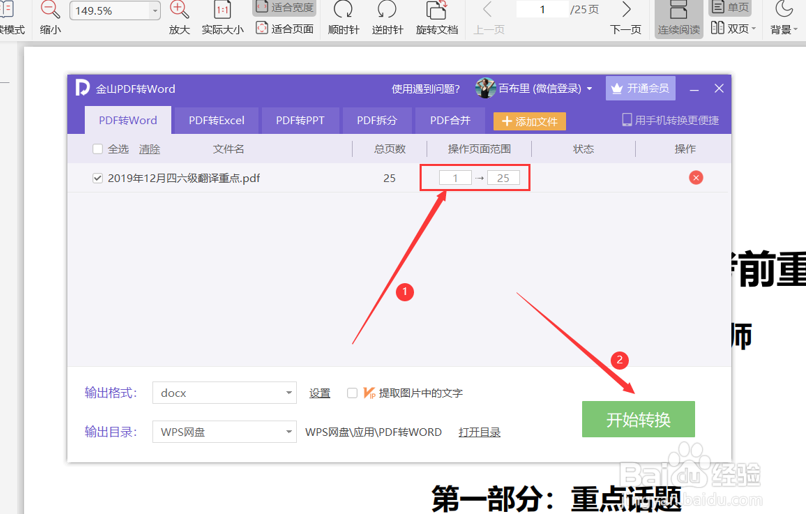Choose fit width (适合宽度)

285,7
